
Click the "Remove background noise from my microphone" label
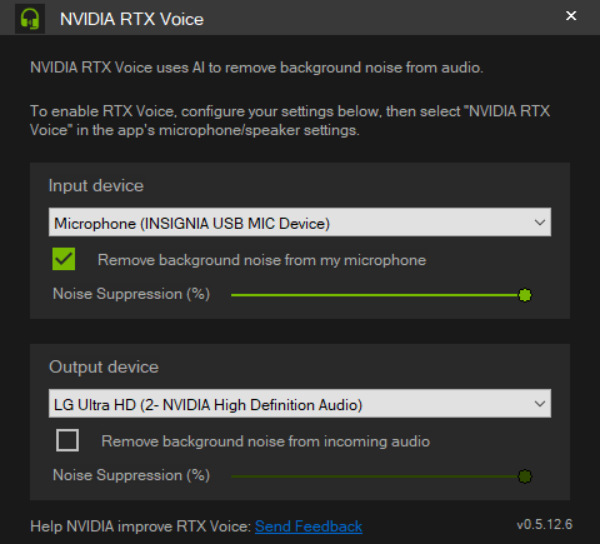[x=262, y=260]
